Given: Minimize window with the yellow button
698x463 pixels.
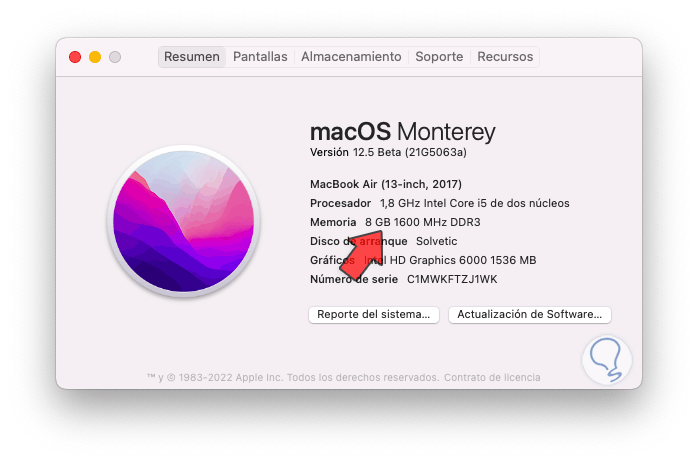Looking at the screenshot, I should point(95,57).
